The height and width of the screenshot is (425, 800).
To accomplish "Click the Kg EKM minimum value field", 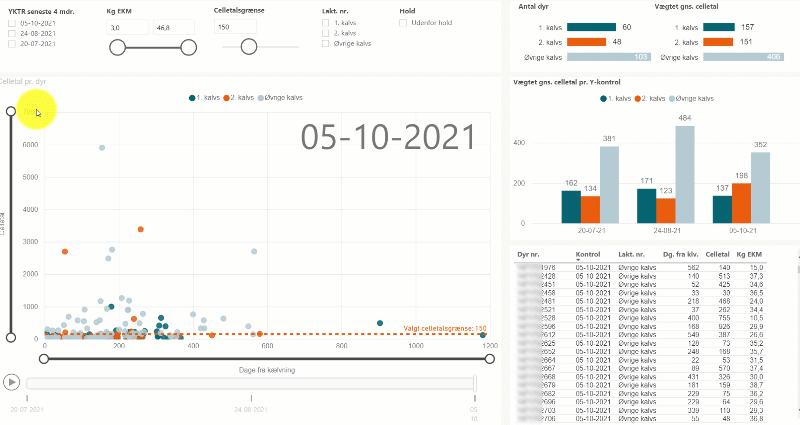I will click(x=127, y=28).
